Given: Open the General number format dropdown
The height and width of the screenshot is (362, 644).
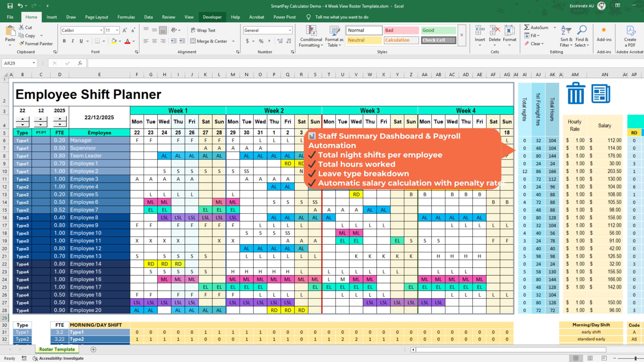Looking at the screenshot, I should pos(290,30).
